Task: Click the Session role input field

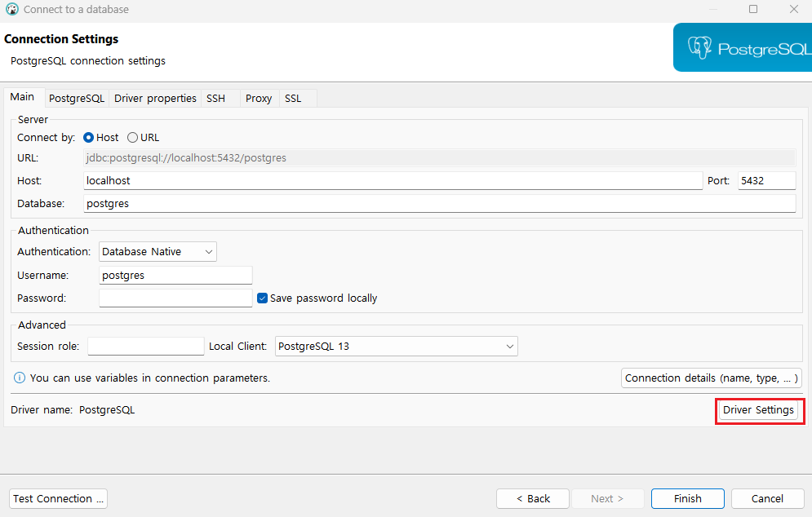Action: point(146,347)
